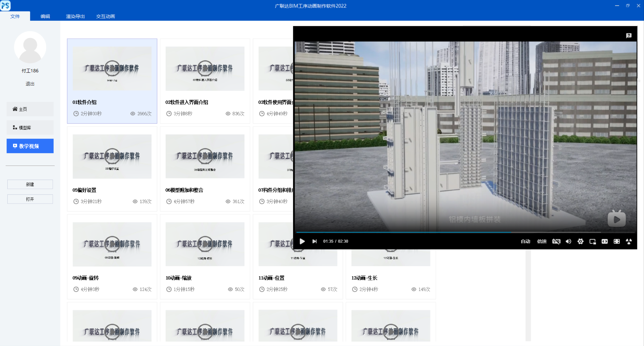Open the 渲染导出 tab
Screen dimensions: 644x346
coord(75,16)
